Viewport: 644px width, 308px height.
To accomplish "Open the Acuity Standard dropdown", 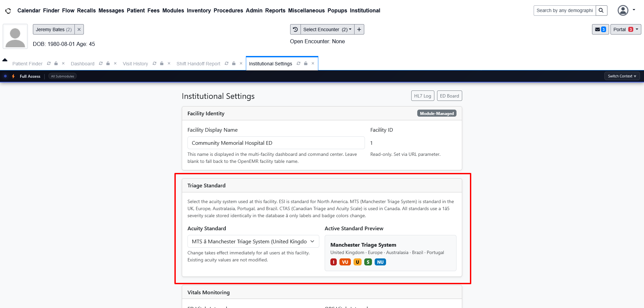I will [x=253, y=241].
